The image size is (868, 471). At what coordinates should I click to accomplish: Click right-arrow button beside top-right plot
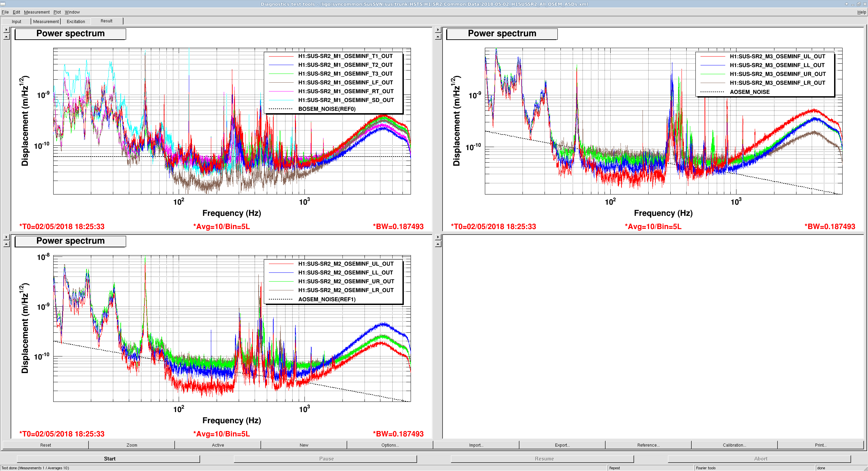(x=438, y=30)
